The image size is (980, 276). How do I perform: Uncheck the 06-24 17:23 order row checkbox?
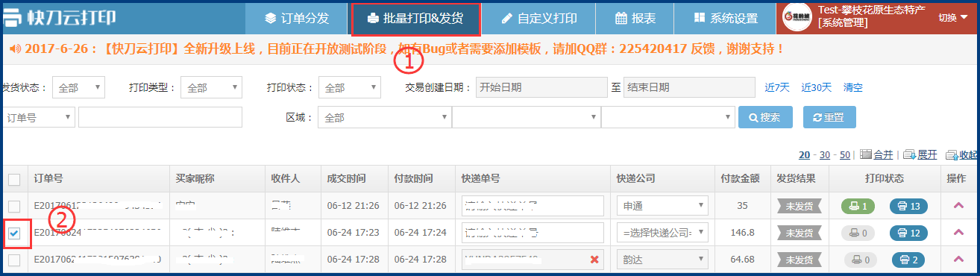pyautogui.click(x=14, y=233)
